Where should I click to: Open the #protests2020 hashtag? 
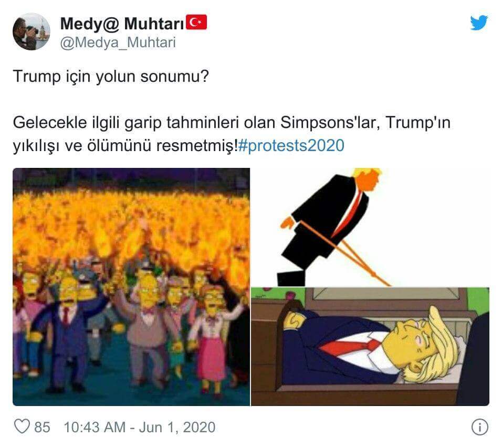(291, 145)
